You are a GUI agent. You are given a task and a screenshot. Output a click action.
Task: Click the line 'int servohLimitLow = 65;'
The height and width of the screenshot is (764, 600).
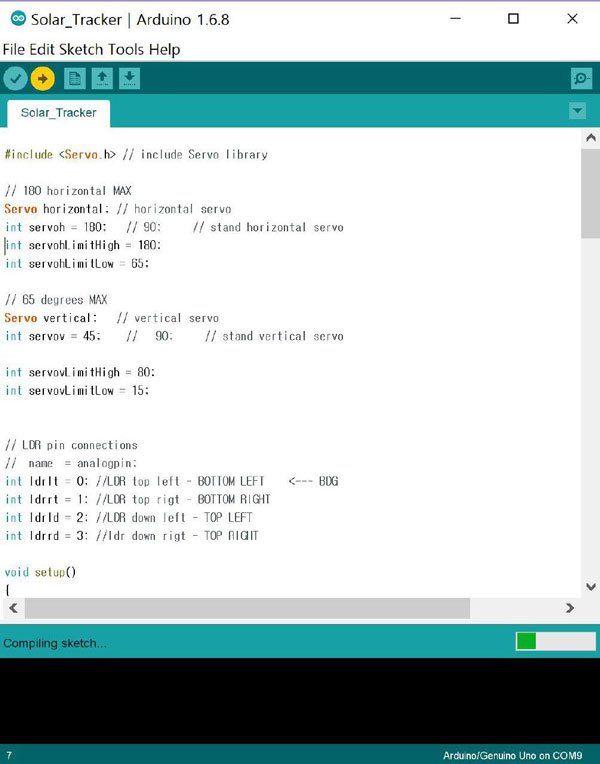(x=77, y=264)
